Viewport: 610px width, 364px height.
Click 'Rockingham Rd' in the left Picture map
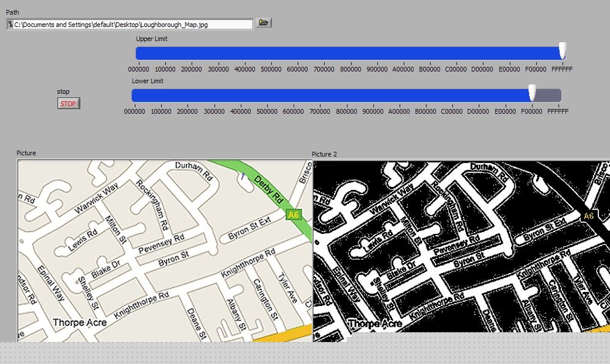coord(152,205)
